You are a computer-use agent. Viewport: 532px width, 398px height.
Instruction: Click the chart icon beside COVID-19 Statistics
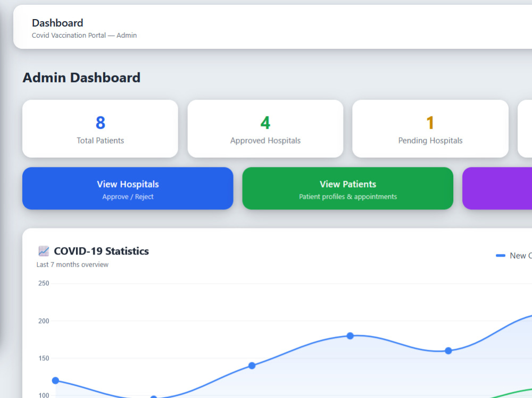[x=44, y=251]
